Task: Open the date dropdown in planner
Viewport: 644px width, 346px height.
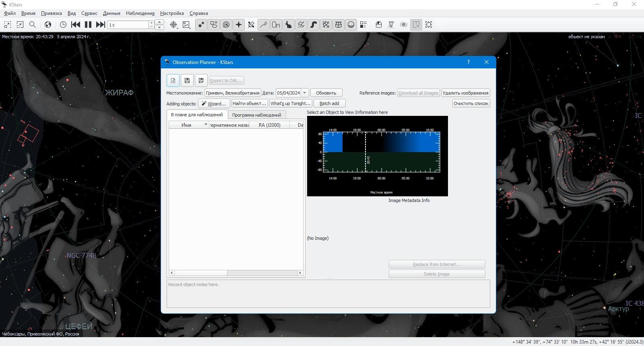Action: (305, 93)
